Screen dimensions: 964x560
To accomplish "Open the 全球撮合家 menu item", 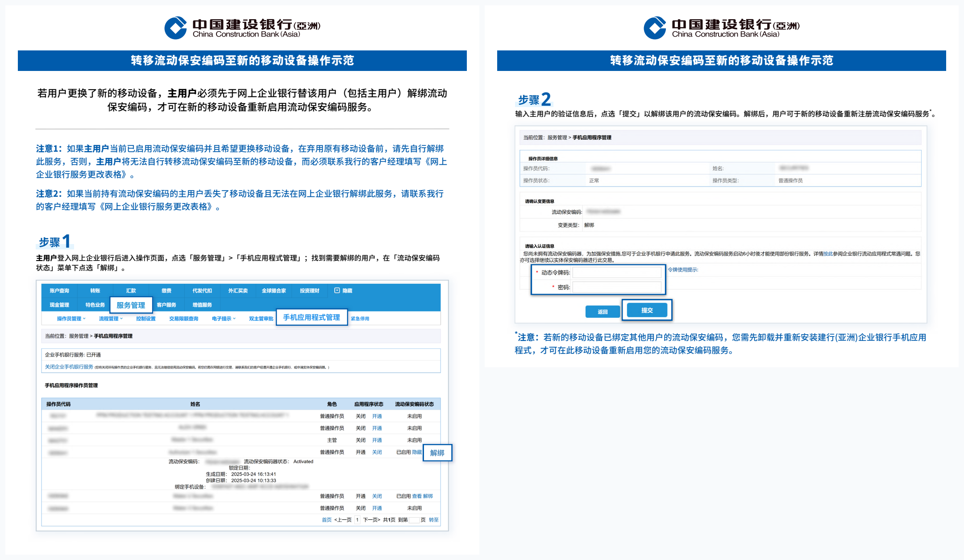I will (x=274, y=290).
